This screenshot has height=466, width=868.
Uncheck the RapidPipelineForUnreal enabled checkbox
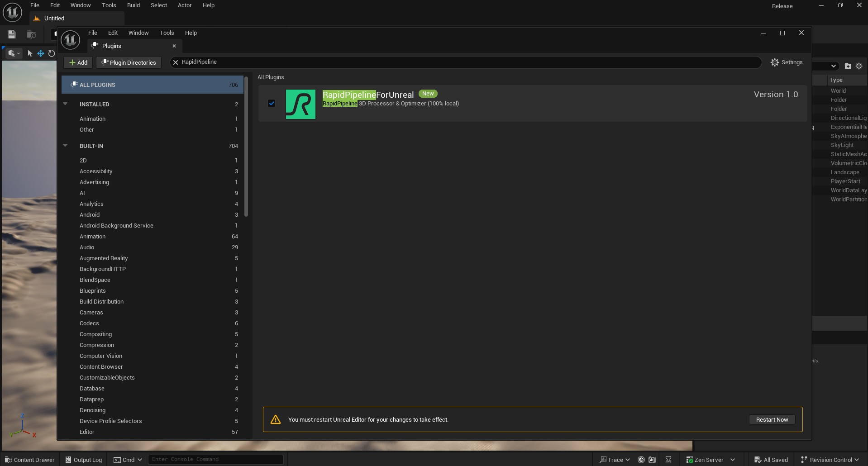pos(272,103)
